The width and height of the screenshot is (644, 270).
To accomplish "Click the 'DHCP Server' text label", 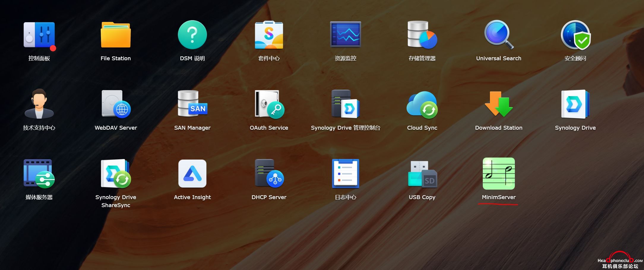I will pos(269,197).
